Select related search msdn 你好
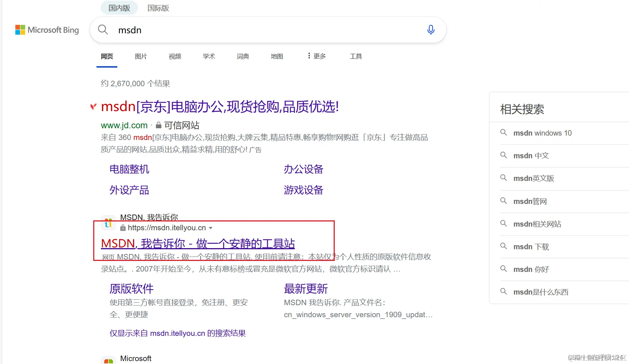629x364 pixels. click(x=531, y=269)
